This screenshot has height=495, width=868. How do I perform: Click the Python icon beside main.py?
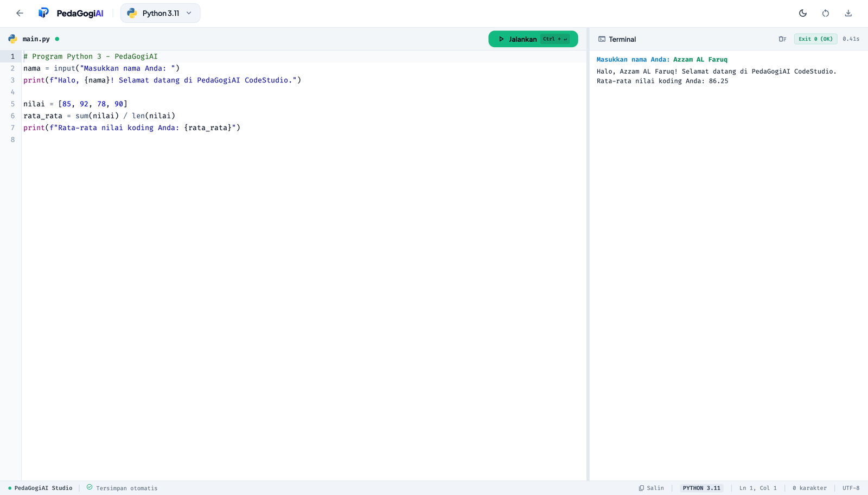12,39
